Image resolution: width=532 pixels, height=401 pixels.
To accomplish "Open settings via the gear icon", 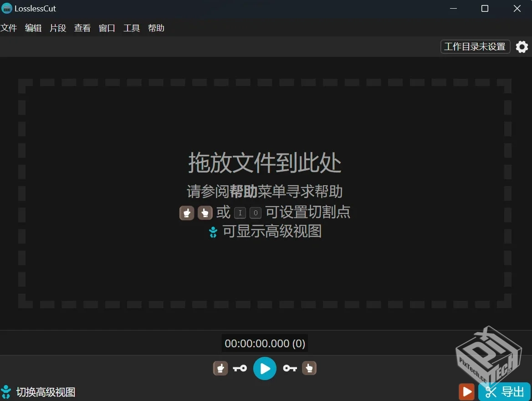I will [x=522, y=46].
